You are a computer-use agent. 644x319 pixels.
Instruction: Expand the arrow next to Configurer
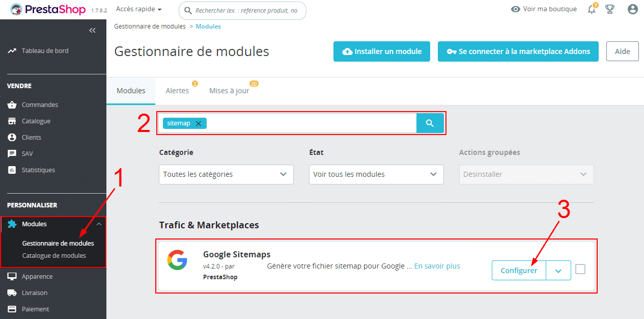[x=558, y=271]
